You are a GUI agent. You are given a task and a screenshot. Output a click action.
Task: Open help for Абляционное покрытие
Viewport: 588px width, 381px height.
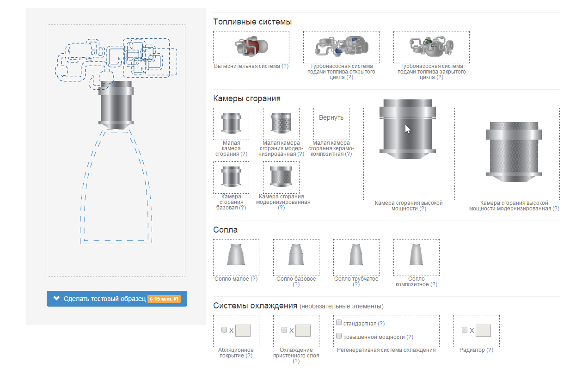[x=249, y=356]
